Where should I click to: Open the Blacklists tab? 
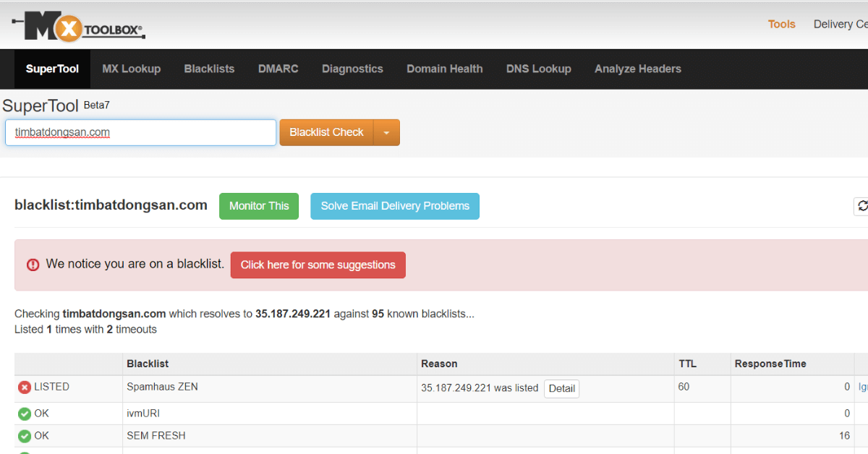pos(209,69)
